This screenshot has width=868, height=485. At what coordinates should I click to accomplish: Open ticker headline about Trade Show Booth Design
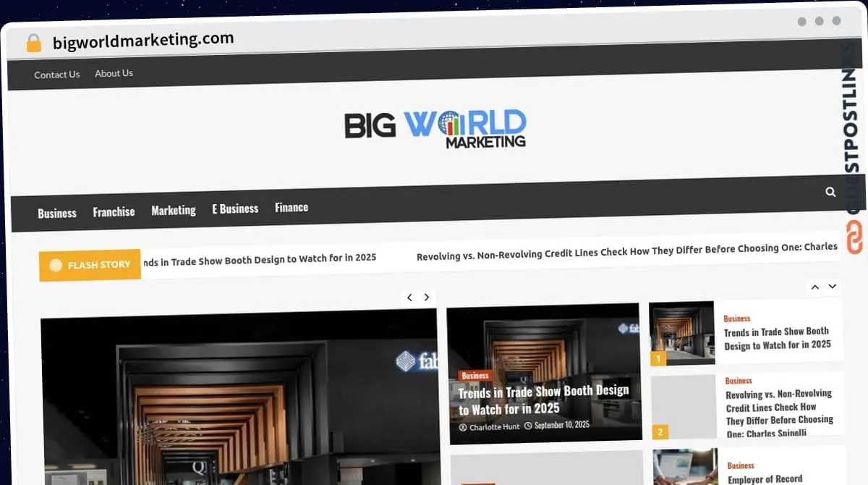tap(259, 259)
